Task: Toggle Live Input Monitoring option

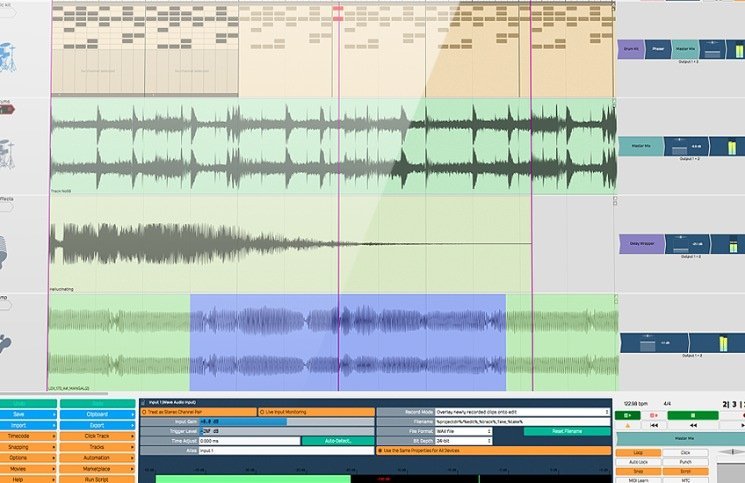Action: pos(316,411)
